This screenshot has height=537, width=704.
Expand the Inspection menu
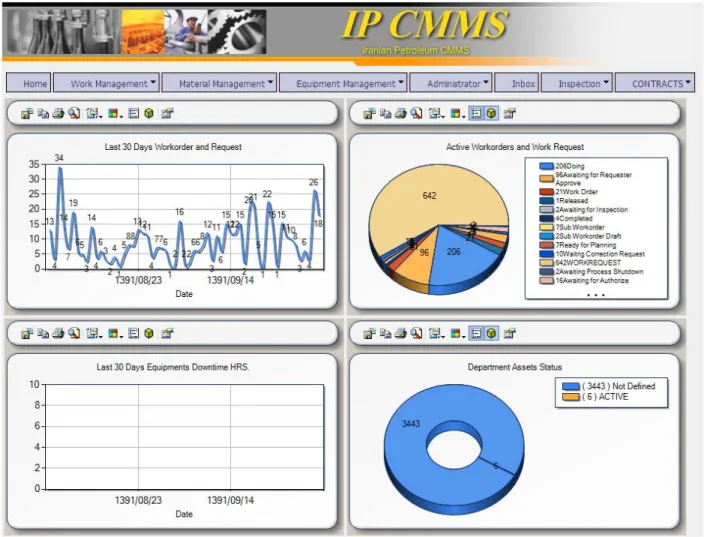click(x=577, y=83)
